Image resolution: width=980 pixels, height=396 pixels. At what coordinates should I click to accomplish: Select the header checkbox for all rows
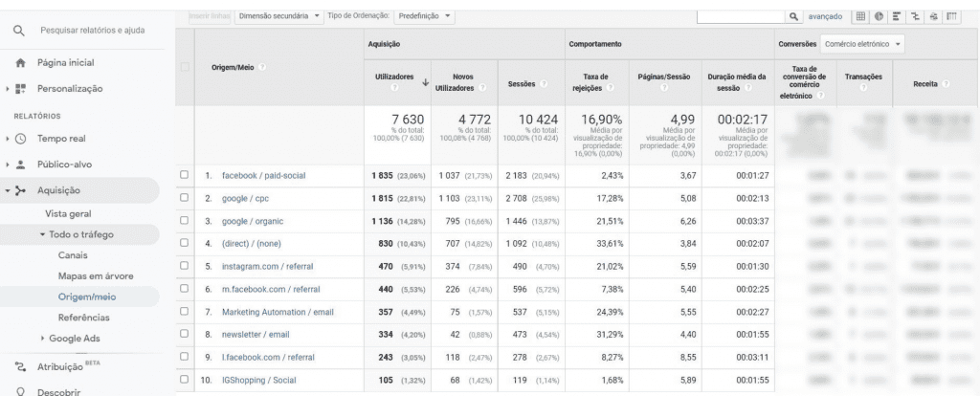pyautogui.click(x=185, y=68)
